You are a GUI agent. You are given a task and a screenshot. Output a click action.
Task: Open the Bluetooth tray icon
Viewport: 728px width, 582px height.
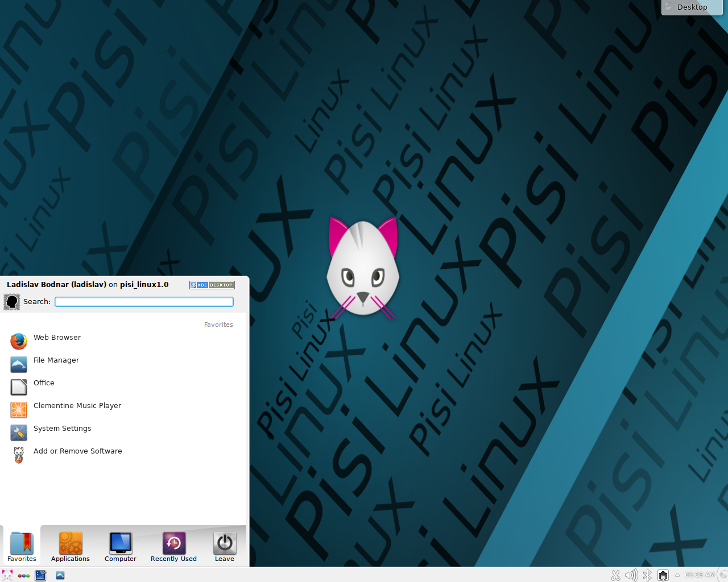coord(647,575)
